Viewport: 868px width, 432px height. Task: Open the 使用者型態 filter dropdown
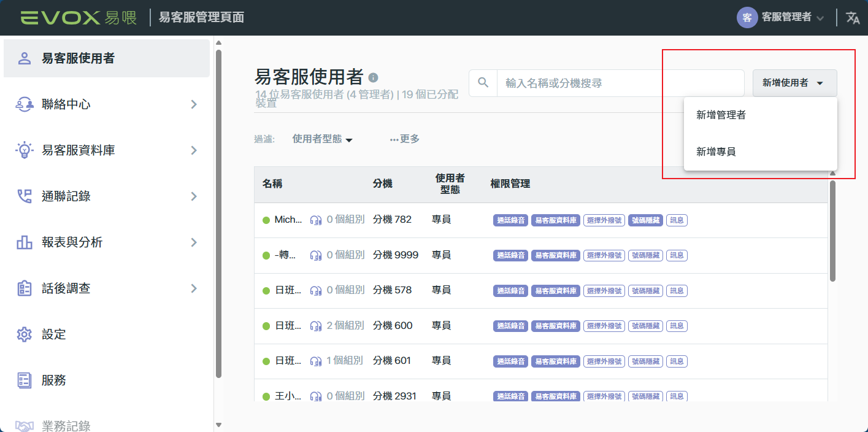323,139
